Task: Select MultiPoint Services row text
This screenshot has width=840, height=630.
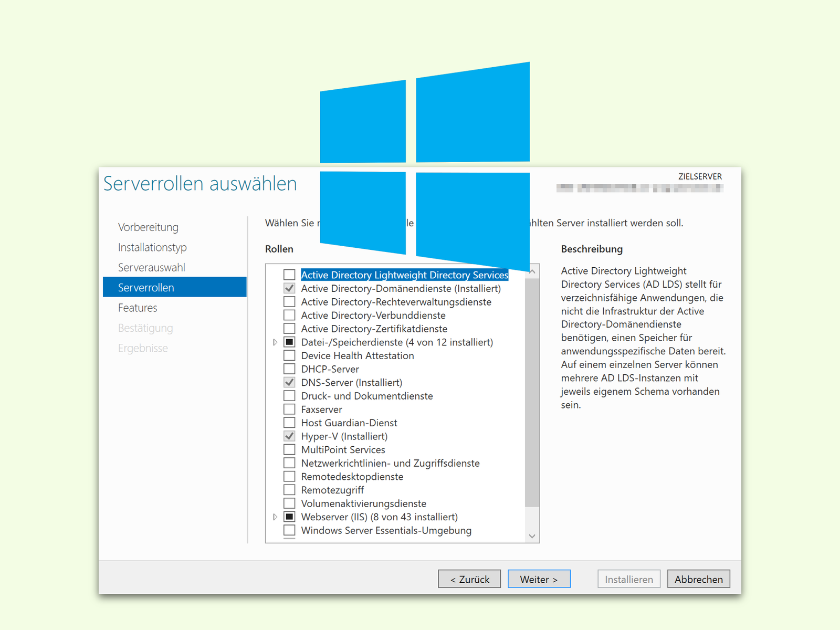Action: click(343, 449)
